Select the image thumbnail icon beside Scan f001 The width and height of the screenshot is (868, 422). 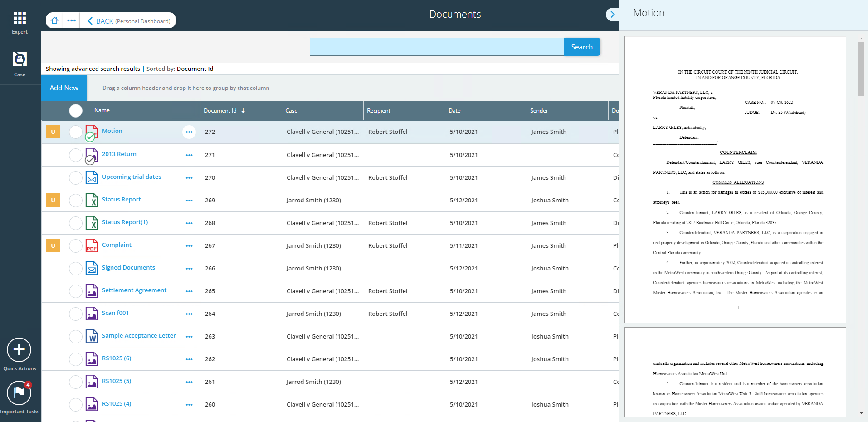92,314
